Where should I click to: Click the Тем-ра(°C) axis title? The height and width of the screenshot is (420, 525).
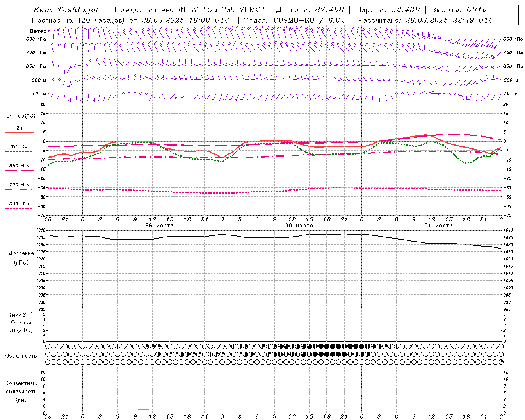pyautogui.click(x=19, y=116)
